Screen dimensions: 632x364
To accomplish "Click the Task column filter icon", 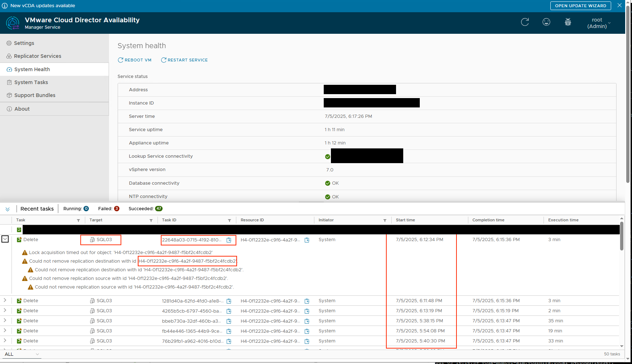I will pyautogui.click(x=78, y=220).
